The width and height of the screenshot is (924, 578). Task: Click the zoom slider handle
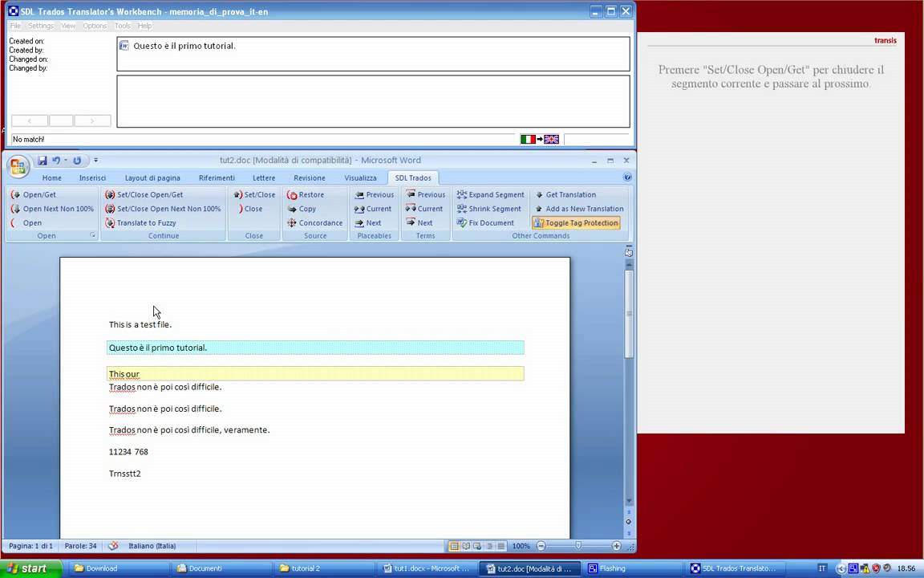pos(578,546)
